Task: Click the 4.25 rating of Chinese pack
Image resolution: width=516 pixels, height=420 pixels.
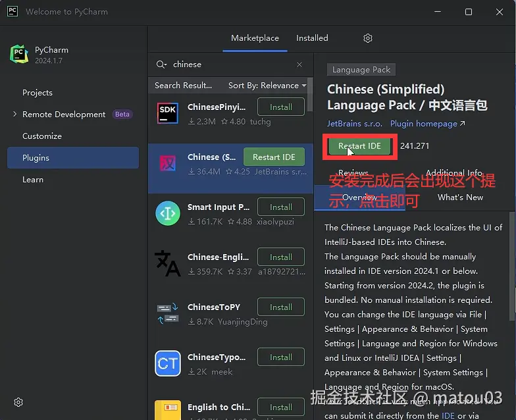Action: point(238,172)
